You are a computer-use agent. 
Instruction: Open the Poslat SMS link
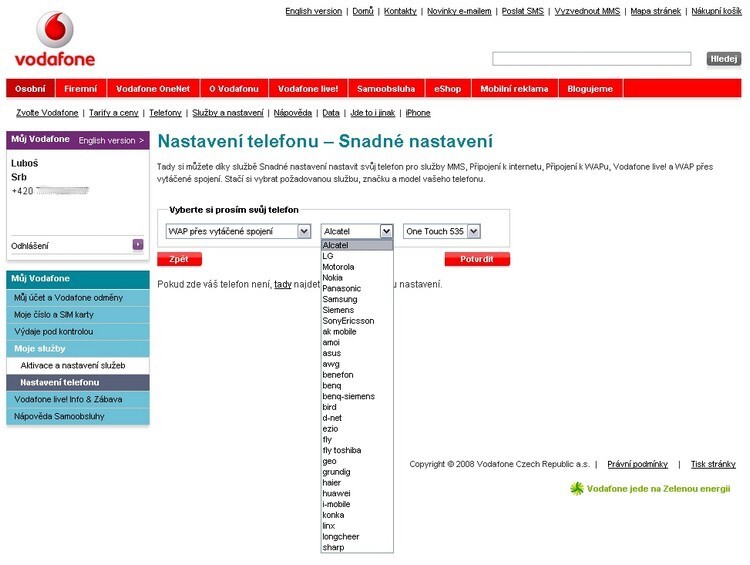tap(523, 11)
